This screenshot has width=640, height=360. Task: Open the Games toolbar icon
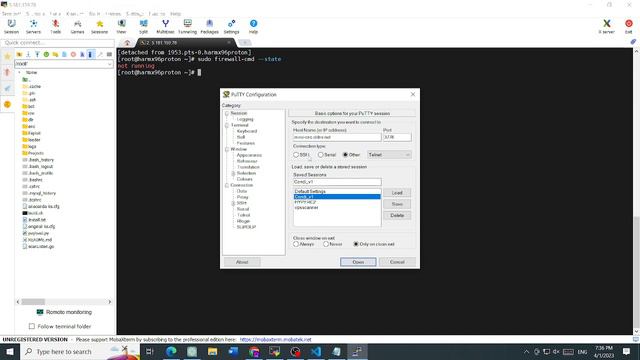[78, 27]
